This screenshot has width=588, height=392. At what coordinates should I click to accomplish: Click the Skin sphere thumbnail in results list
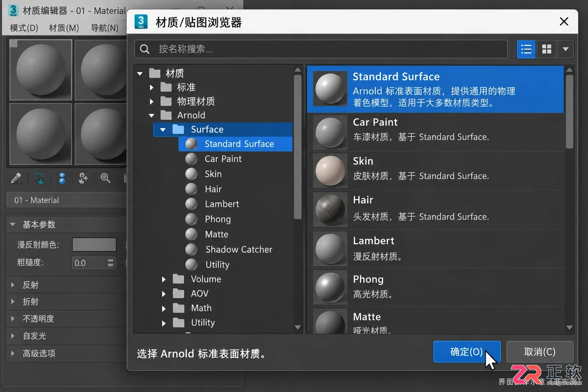330,171
